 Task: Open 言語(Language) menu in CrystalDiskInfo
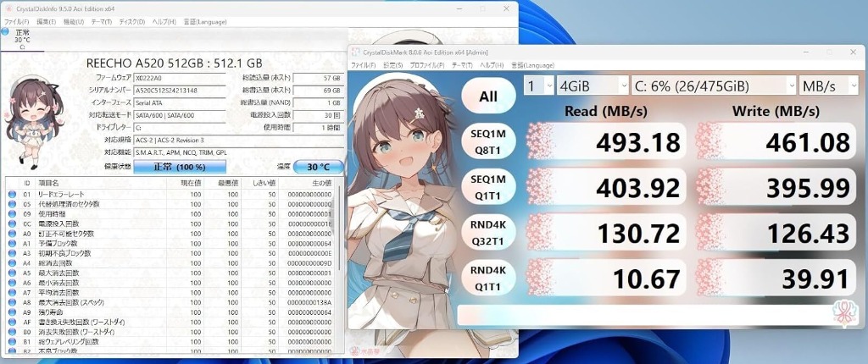(x=205, y=21)
